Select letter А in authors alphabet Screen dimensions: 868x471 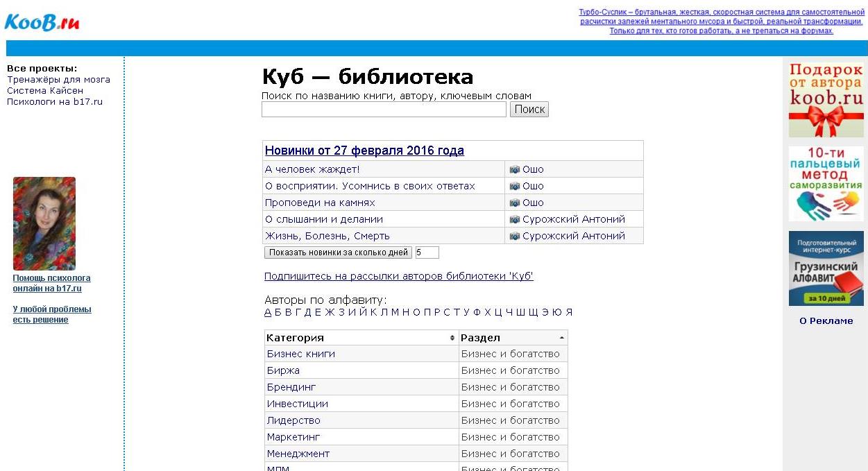(x=269, y=312)
